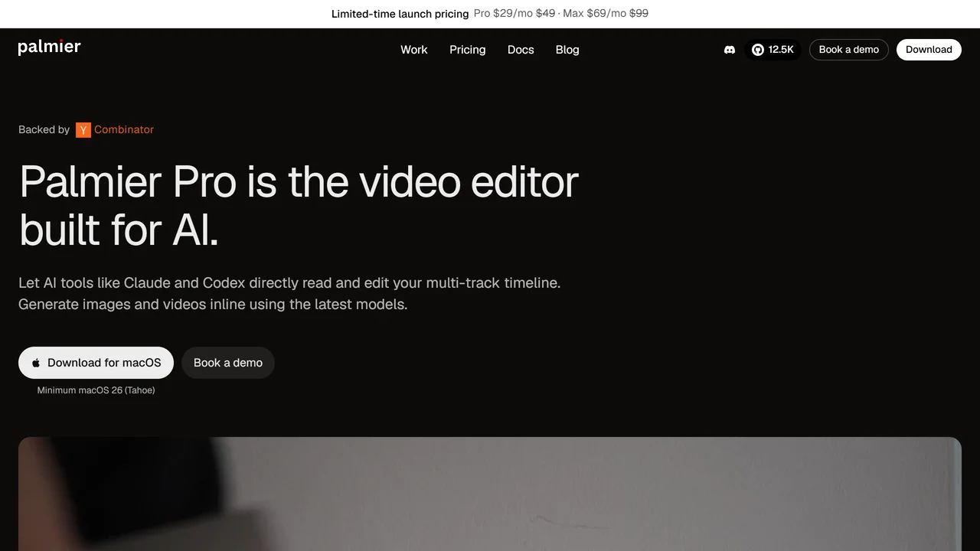Click the header Download button
Screen dimensions: 980x551
(929, 50)
